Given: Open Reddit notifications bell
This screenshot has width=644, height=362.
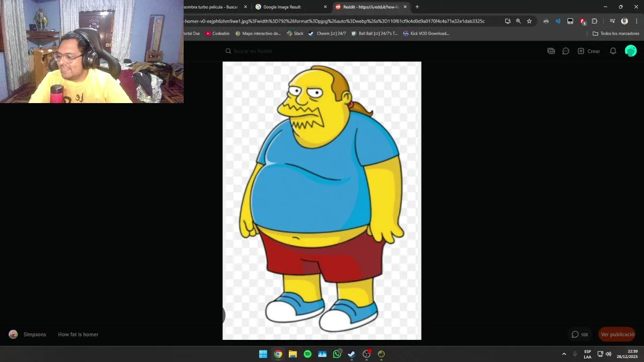Looking at the screenshot, I should point(613,51).
